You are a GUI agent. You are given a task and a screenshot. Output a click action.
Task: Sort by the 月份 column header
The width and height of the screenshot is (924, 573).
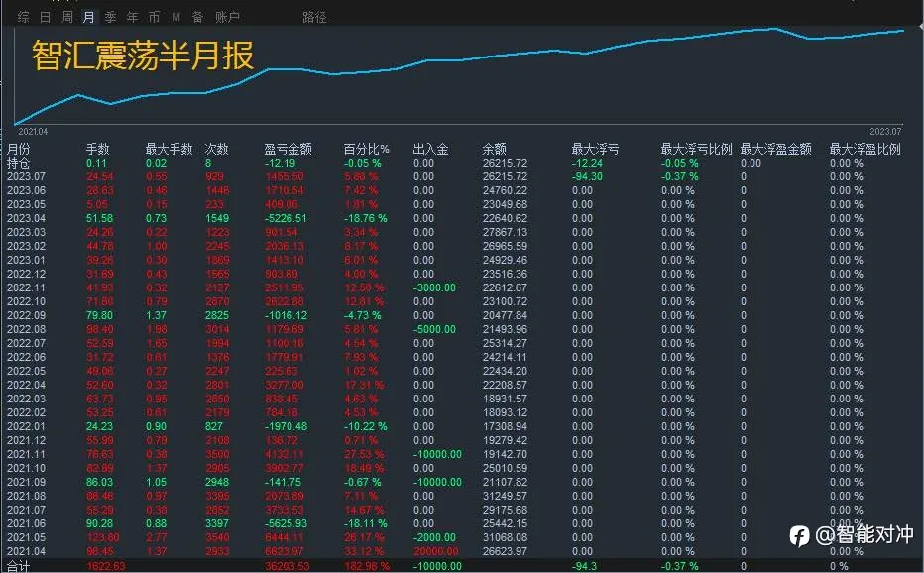coord(18,149)
